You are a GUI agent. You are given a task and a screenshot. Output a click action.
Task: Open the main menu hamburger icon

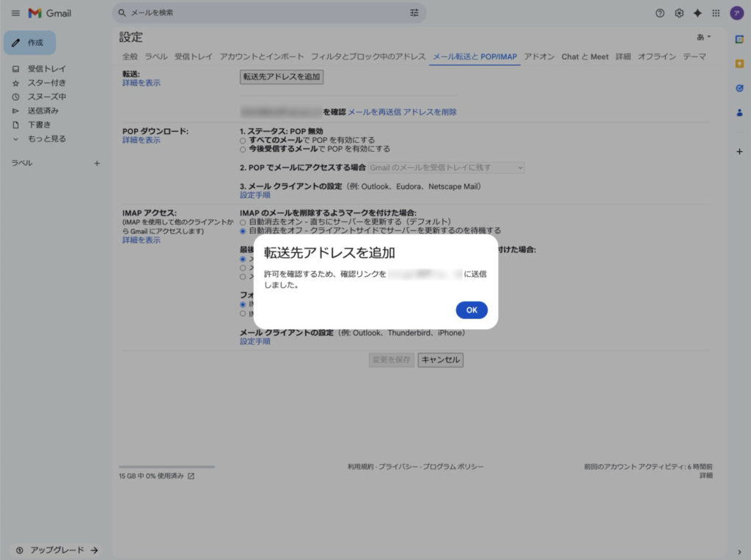coord(15,13)
